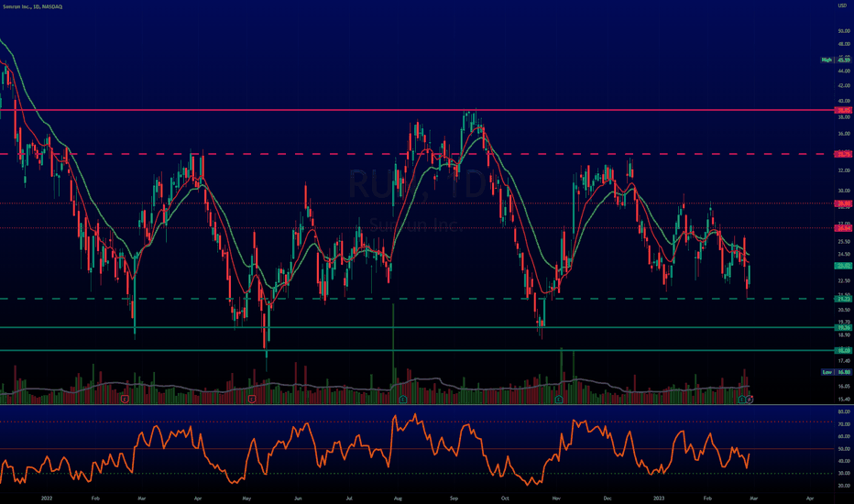Click the Sep label on the time axis
Viewport: 854px width, 504px height.
454,498
